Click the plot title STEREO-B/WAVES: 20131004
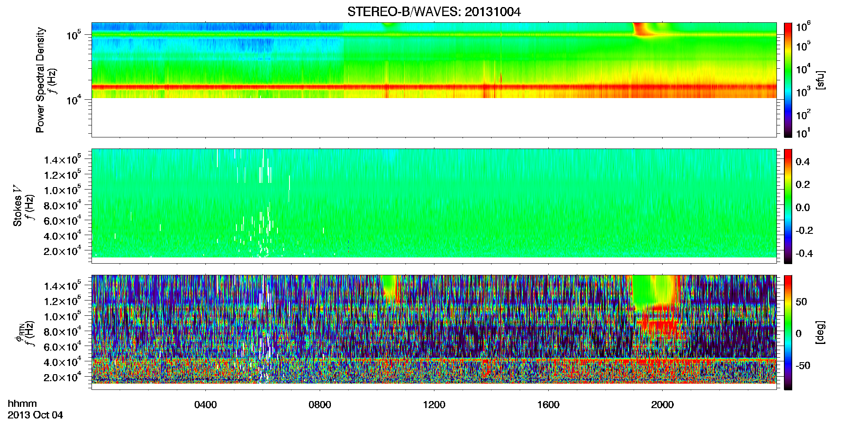Screen dimensions: 868x447 (x=434, y=12)
